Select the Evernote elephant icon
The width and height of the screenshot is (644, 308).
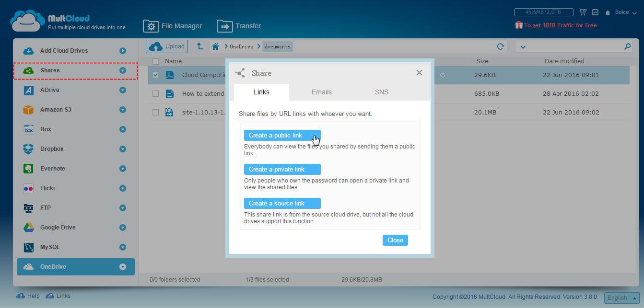[28, 169]
